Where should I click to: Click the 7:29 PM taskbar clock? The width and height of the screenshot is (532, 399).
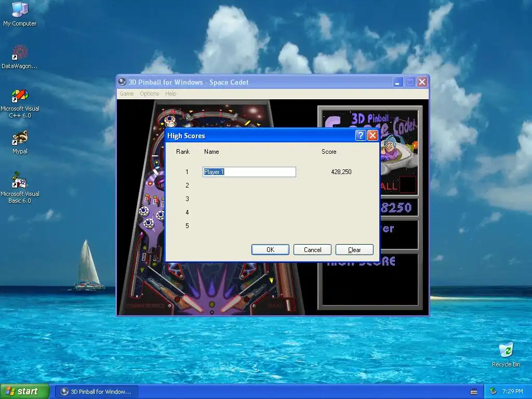tap(513, 392)
